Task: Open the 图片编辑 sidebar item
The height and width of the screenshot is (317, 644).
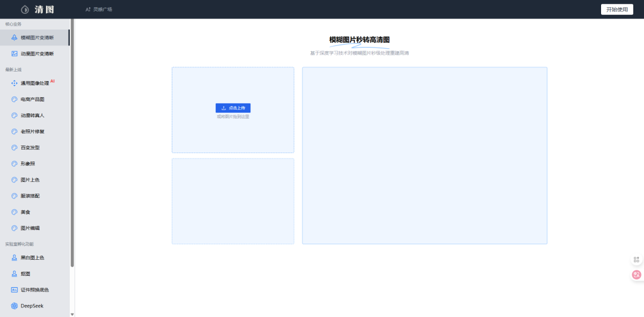Action: 35,228
